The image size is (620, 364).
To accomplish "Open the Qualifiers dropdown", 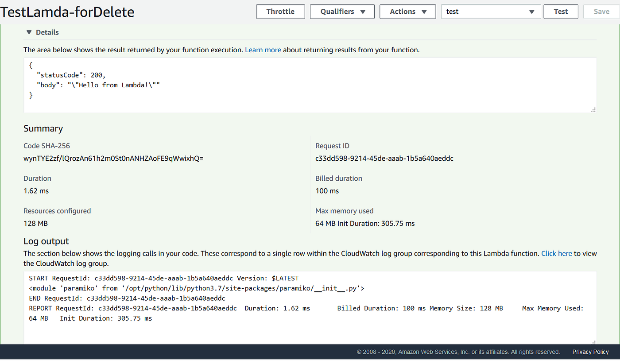I will 342,12.
